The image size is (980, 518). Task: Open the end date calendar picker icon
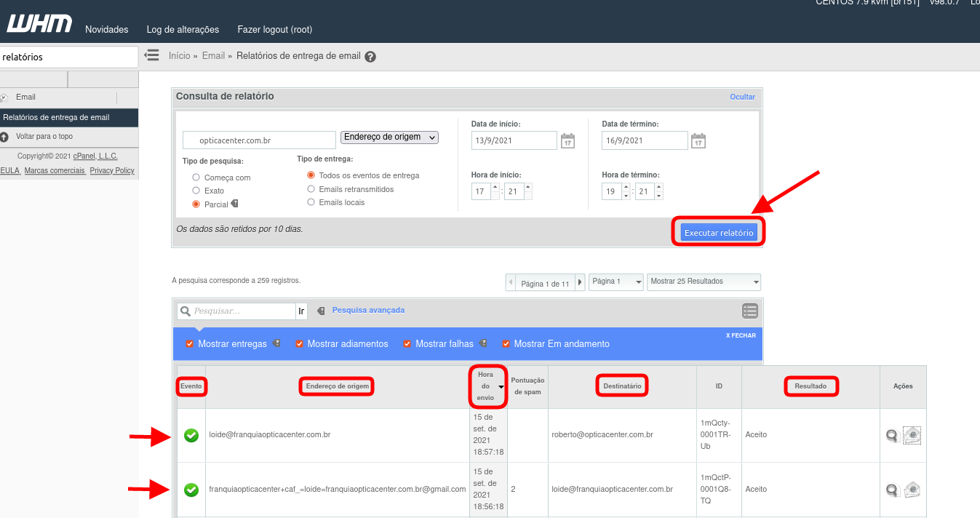698,140
